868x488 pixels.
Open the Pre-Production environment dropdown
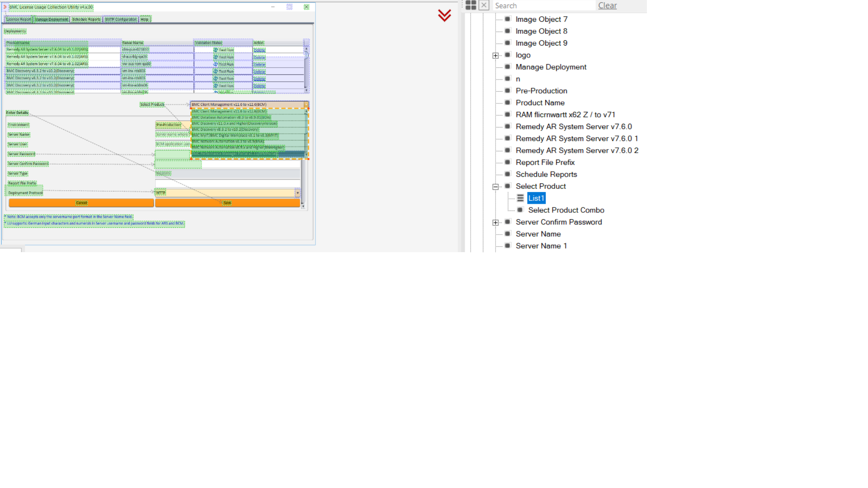pyautogui.click(x=173, y=125)
